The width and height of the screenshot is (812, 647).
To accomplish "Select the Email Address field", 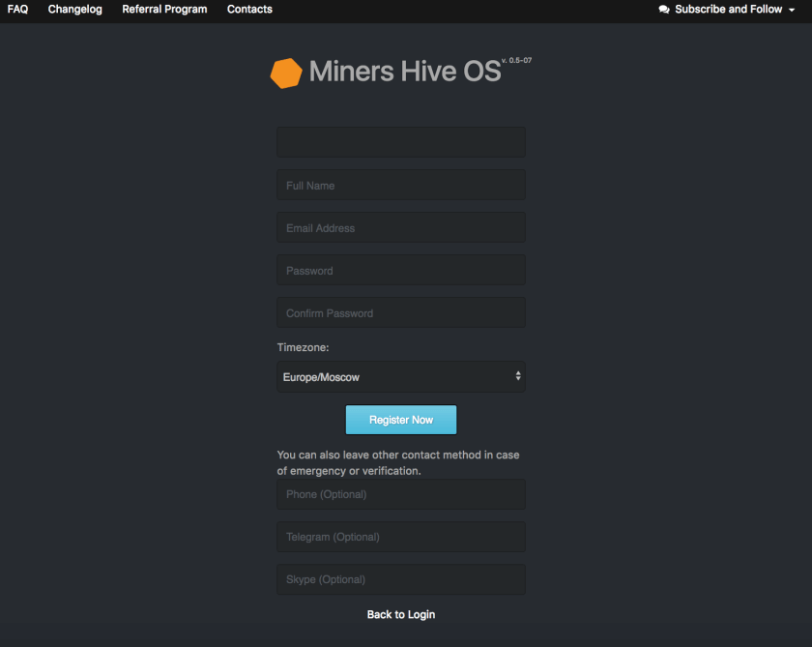I will pyautogui.click(x=400, y=227).
